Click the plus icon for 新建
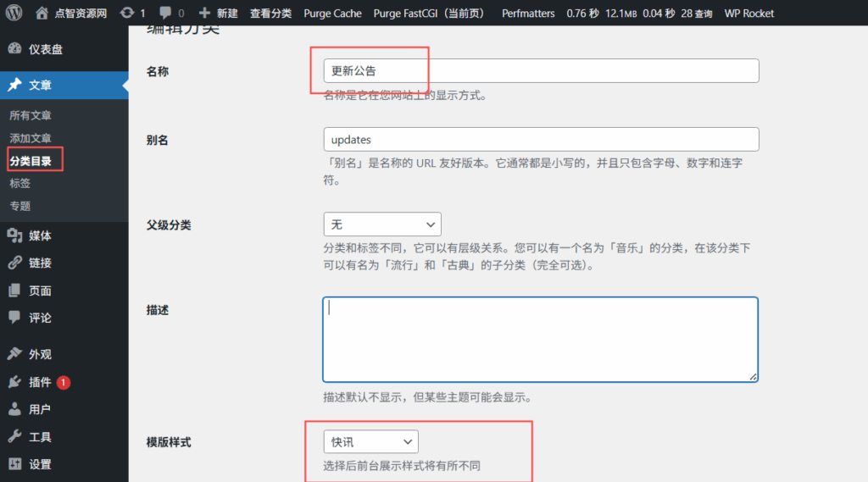This screenshot has height=482, width=868. [x=204, y=13]
